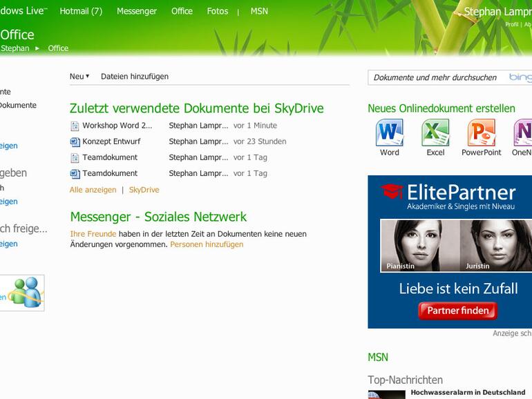The width and height of the screenshot is (532, 399).
Task: Click the Workshop Word 2... file icon
Action: pos(75,126)
